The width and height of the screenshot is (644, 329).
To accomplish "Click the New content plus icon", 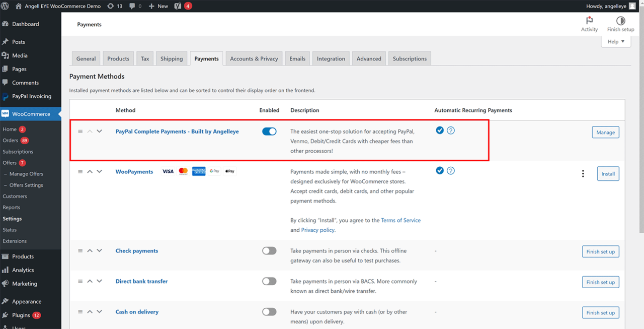I will click(x=152, y=6).
